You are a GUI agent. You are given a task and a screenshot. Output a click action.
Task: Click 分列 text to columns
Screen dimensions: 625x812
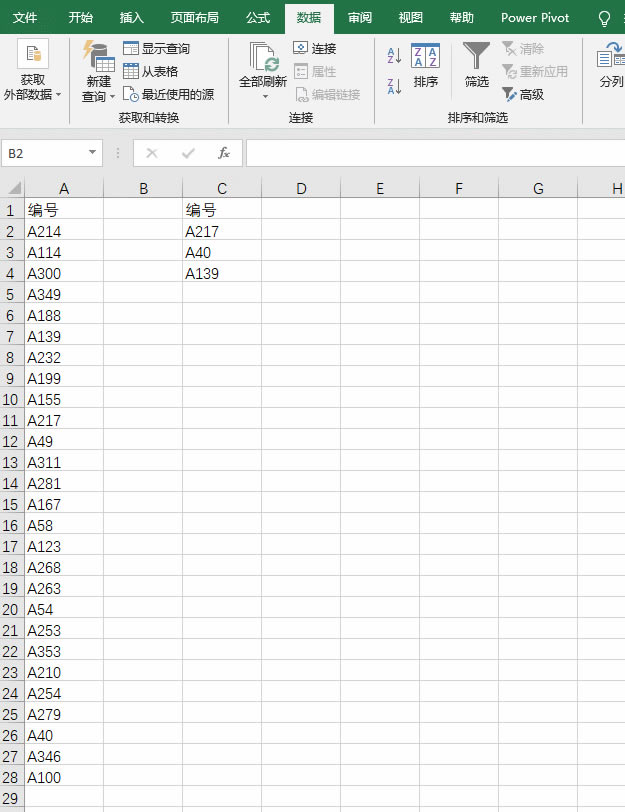(x=611, y=65)
